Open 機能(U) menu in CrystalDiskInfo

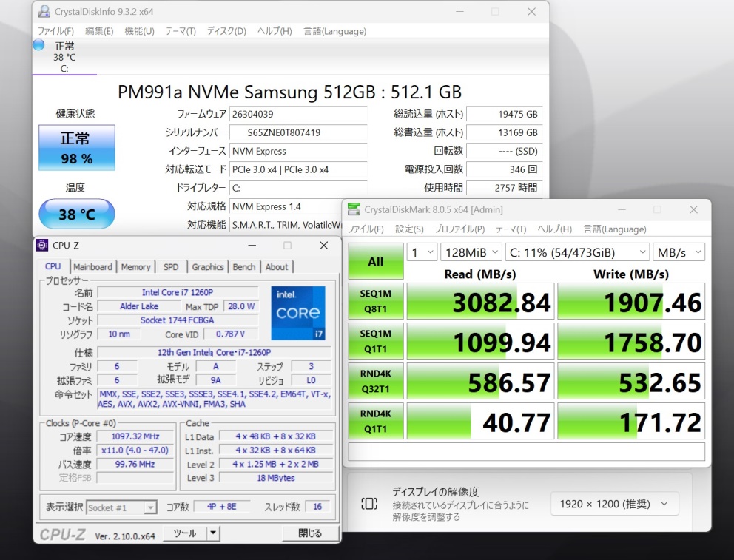tap(140, 31)
